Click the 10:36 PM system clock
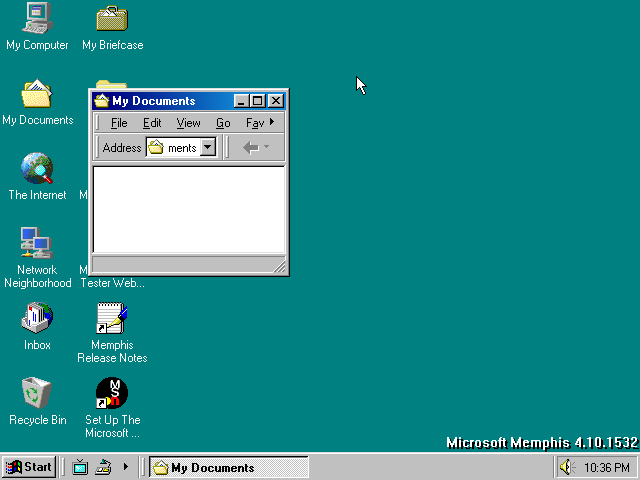This screenshot has width=640, height=480. (x=607, y=467)
